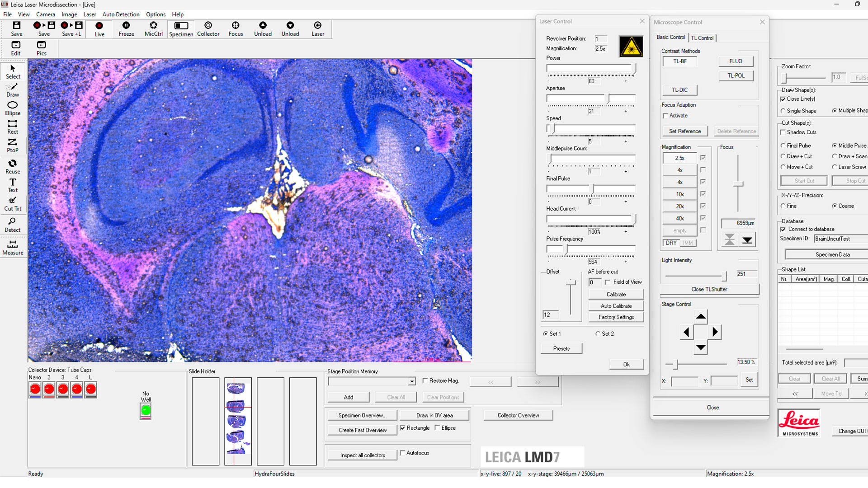Choose the Rect shape tool
Image resolution: width=868 pixels, height=488 pixels.
[x=13, y=127]
